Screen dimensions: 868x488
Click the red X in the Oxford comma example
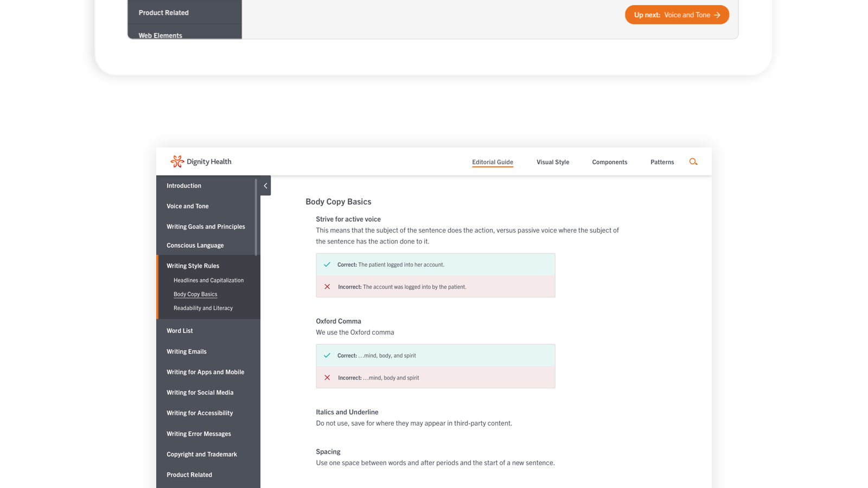(327, 378)
